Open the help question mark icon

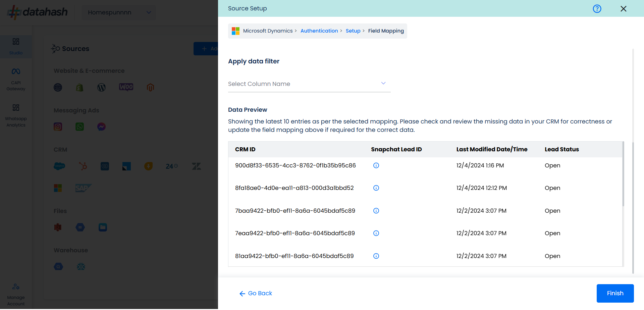click(597, 9)
